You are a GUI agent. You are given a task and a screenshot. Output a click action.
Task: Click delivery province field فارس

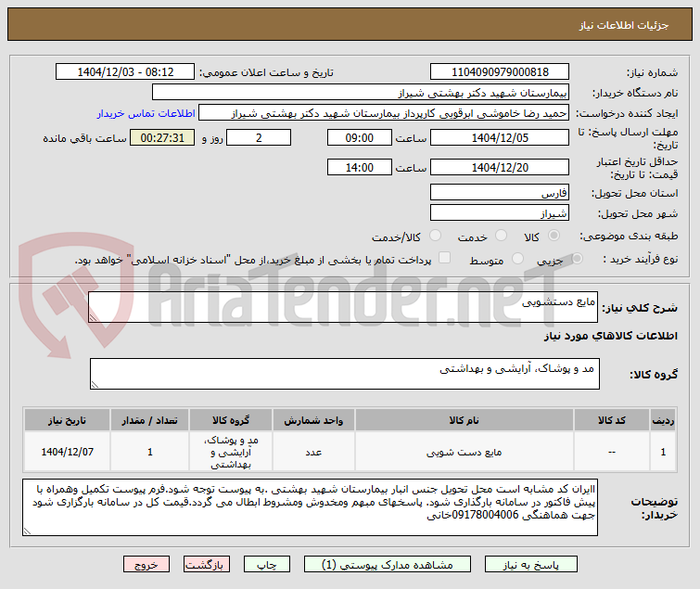(x=500, y=192)
